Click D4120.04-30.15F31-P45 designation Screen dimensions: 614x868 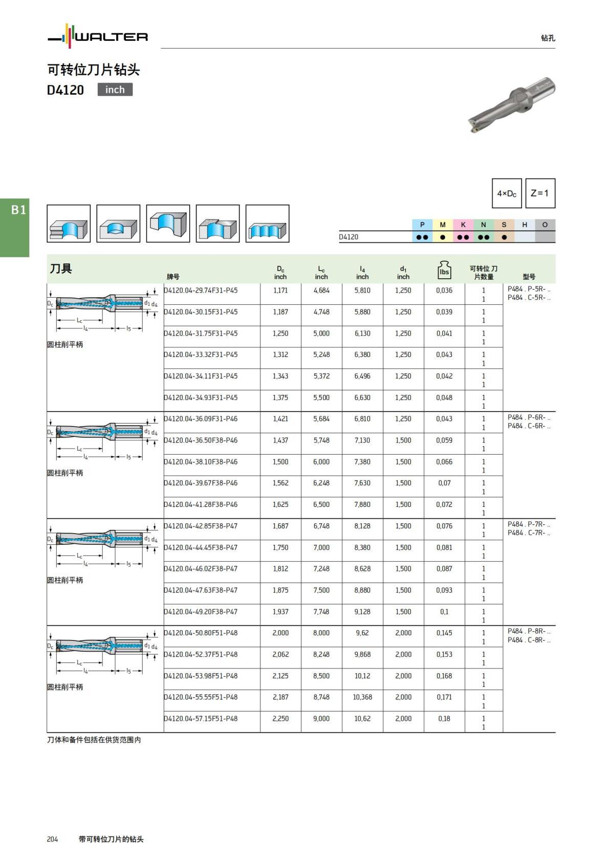[201, 312]
